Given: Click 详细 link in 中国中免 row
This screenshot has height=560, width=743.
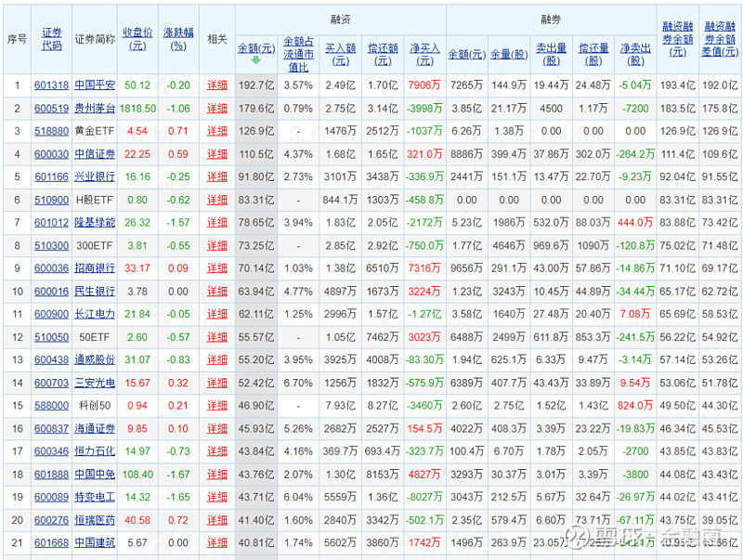Looking at the screenshot, I should (217, 475).
